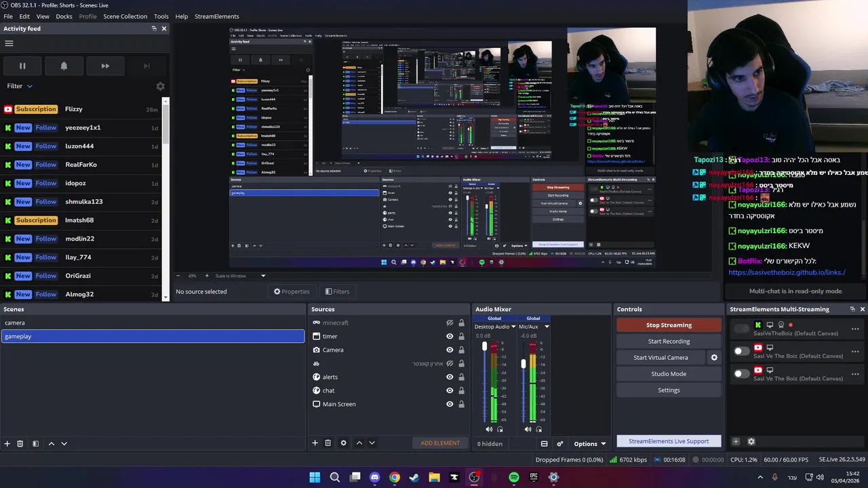Open the Activity feed hamburger menu
Viewport: 868px width, 488px height.
(9, 43)
